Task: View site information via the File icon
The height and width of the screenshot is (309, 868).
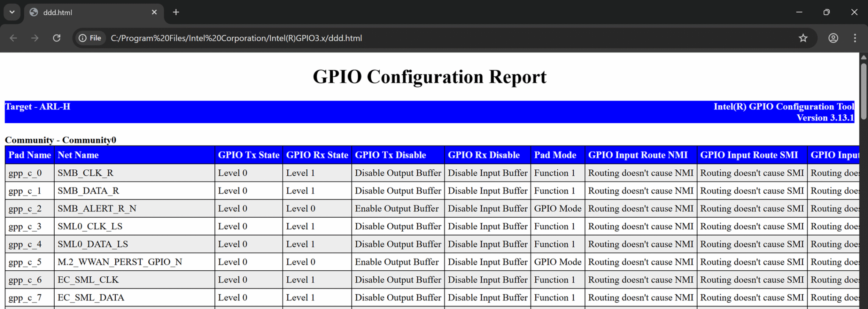Action: point(90,38)
